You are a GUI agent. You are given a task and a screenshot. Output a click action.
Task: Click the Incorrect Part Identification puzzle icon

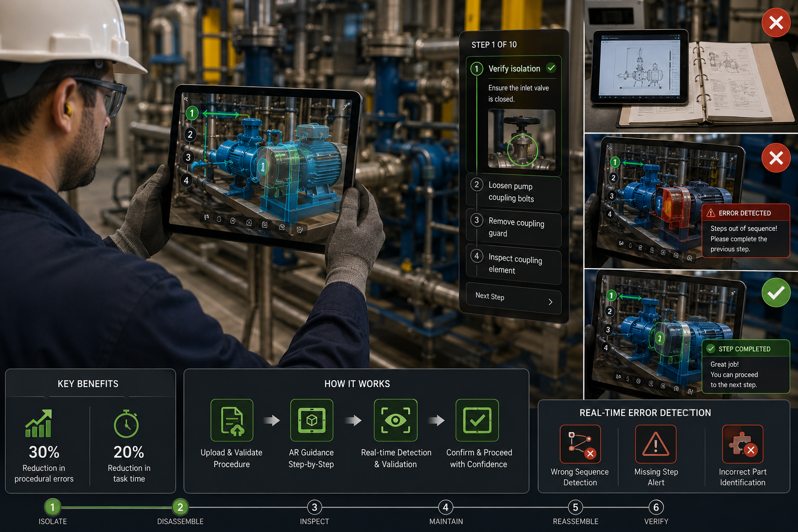tap(742, 444)
